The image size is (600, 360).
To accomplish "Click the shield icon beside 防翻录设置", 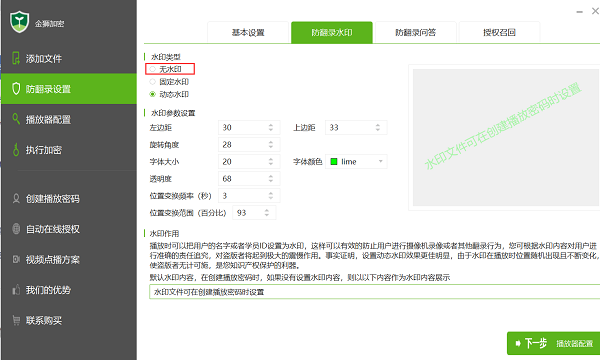I will [x=16, y=89].
